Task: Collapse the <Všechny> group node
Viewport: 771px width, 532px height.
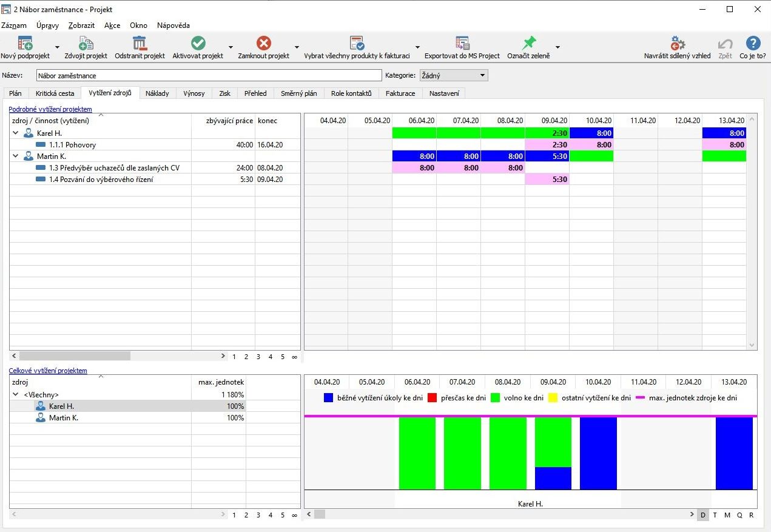Action: 15,395
